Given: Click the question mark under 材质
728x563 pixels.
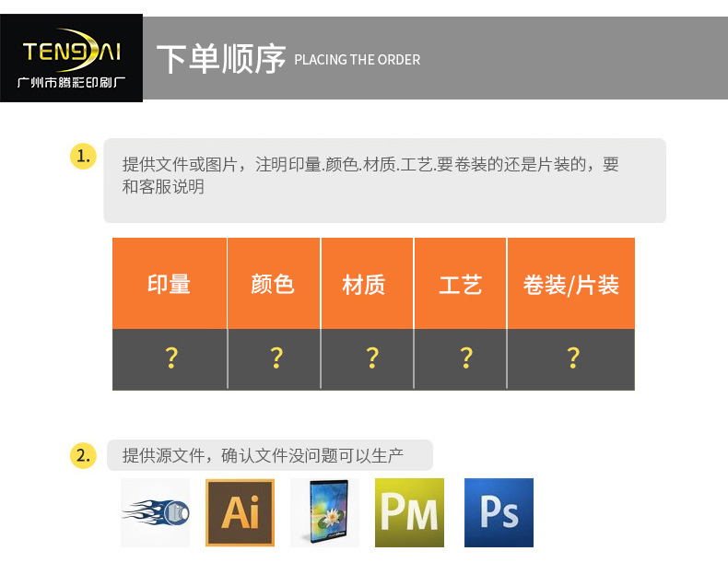Looking at the screenshot, I should 372,358.
